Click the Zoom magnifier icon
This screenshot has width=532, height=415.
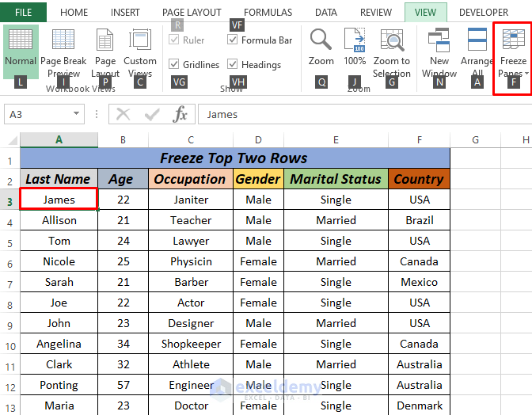click(x=321, y=40)
